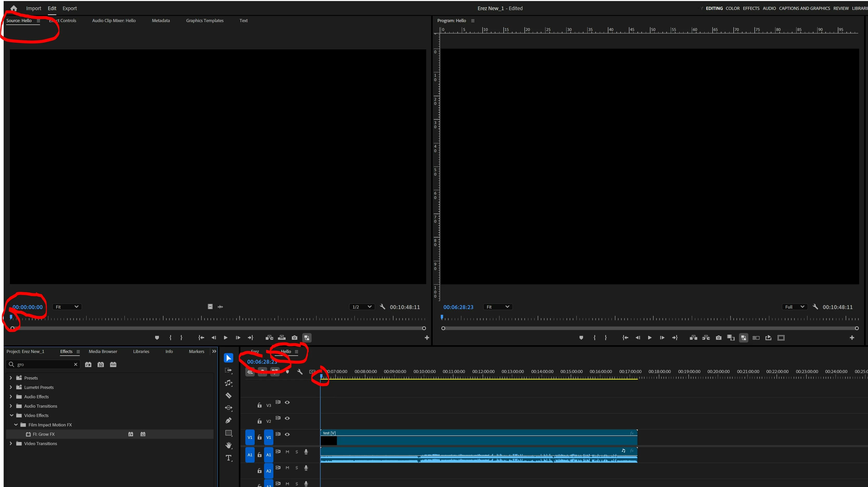Clear the effects search field with the X
The width and height of the screenshot is (868, 487).
coord(75,364)
